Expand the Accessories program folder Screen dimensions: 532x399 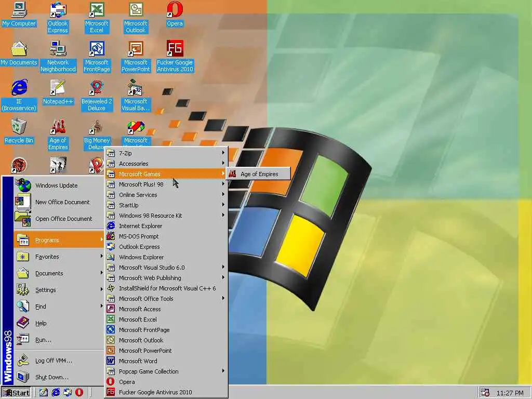pos(166,164)
